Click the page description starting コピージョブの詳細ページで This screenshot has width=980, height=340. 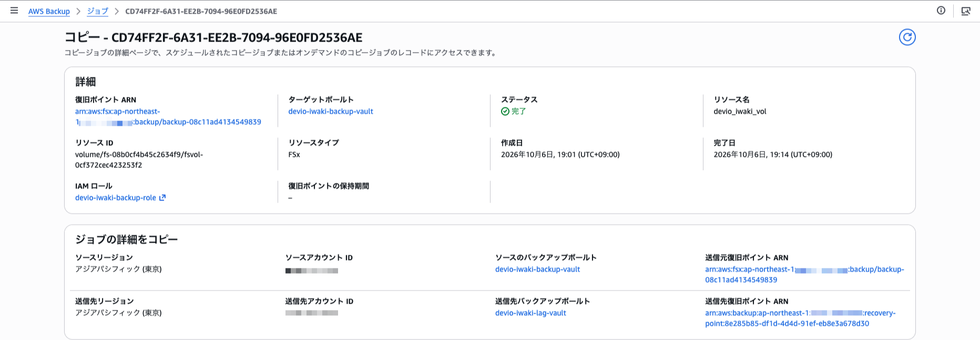point(281,53)
